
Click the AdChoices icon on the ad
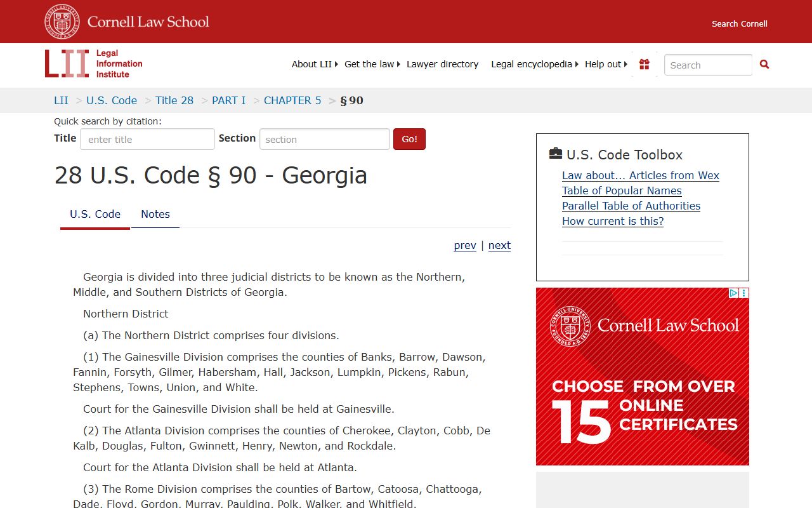tap(733, 293)
